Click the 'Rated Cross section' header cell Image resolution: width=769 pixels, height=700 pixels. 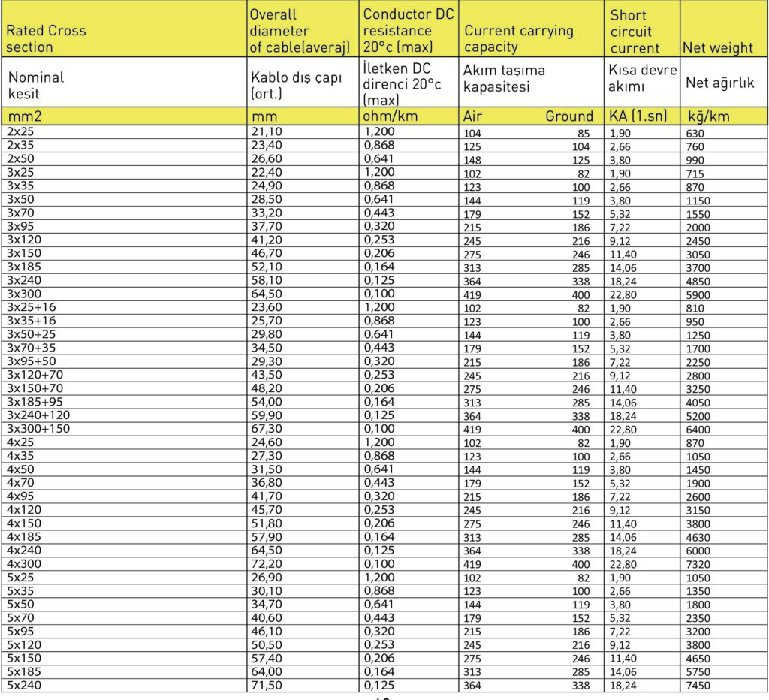point(45,39)
